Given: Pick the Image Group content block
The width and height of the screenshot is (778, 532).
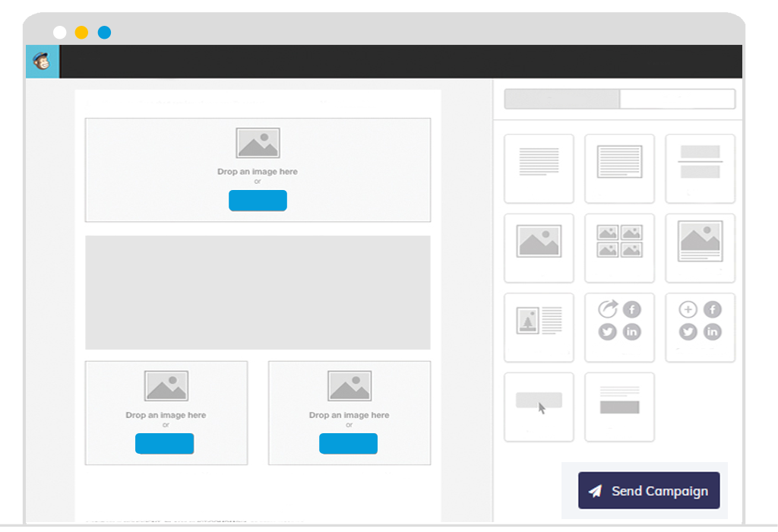Looking at the screenshot, I should tap(619, 248).
